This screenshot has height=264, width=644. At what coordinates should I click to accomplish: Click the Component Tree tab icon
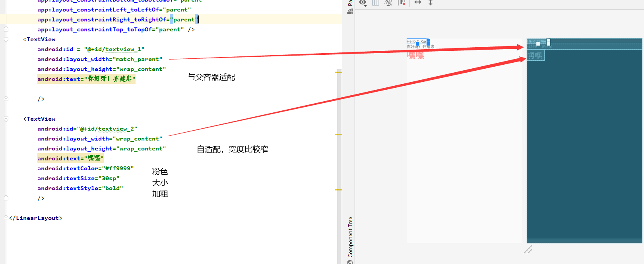pos(350,262)
